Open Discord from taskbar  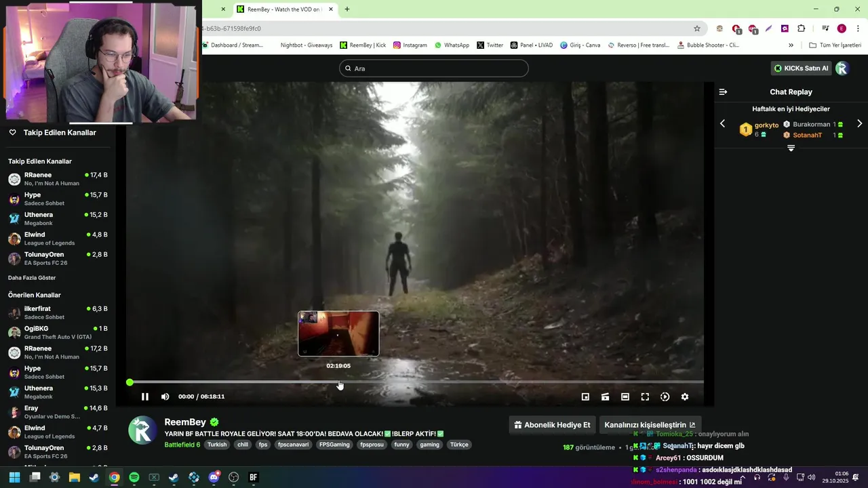tap(214, 477)
